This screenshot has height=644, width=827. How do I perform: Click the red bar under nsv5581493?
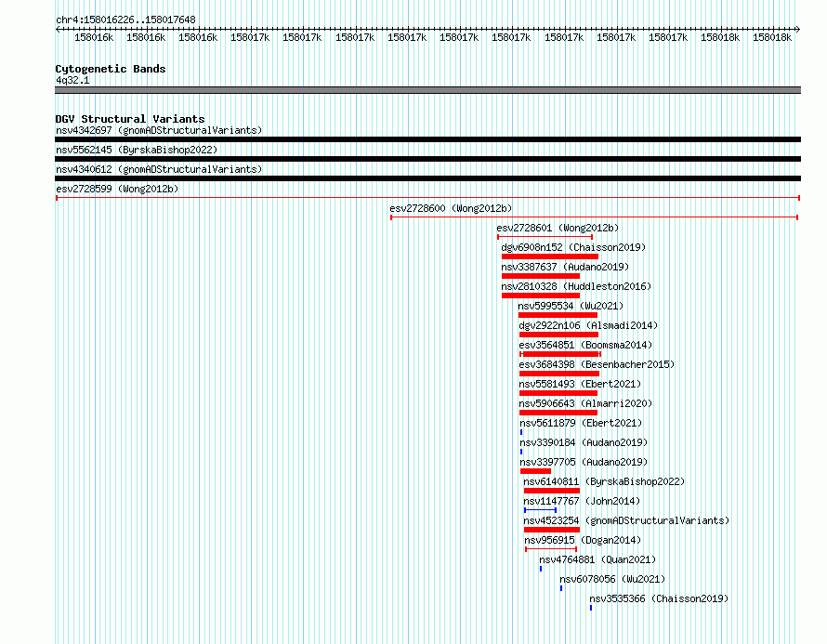pyautogui.click(x=558, y=393)
